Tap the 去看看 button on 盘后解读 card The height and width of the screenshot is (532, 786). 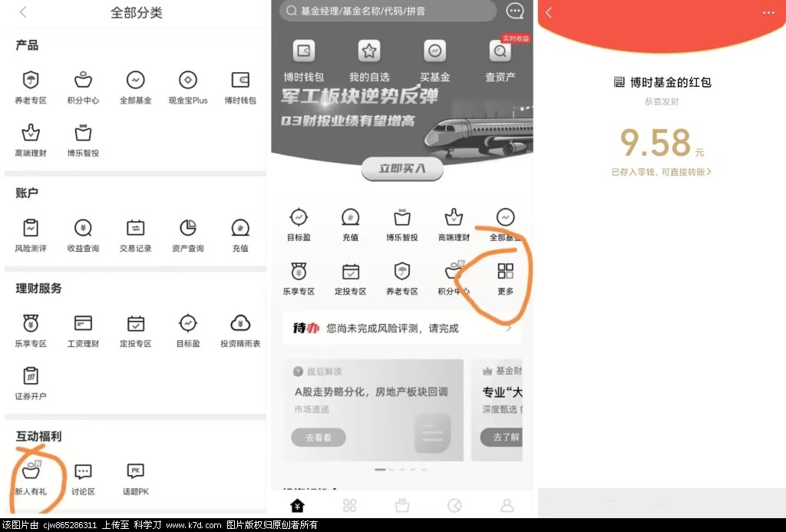tap(319, 438)
